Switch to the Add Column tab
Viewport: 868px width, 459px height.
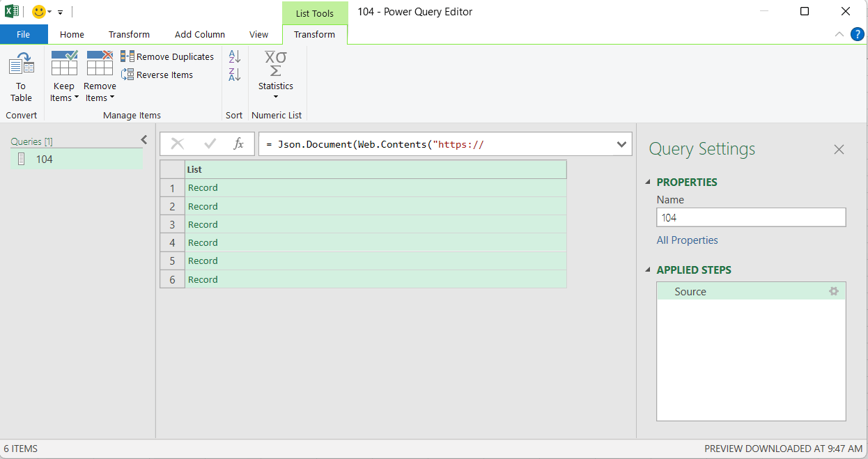[x=200, y=34]
